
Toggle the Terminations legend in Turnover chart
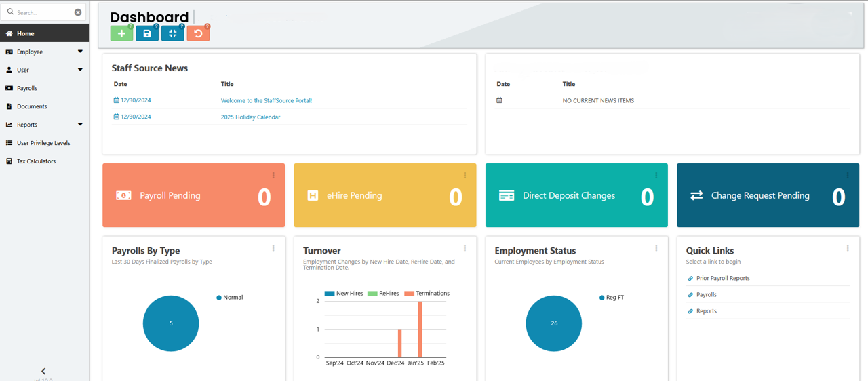pyautogui.click(x=427, y=294)
